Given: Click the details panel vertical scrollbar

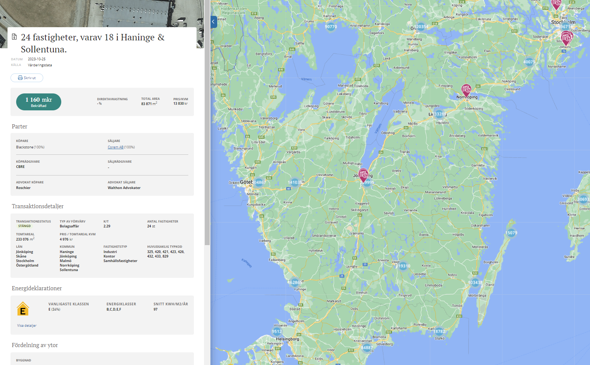Looking at the screenshot, I should [207, 122].
